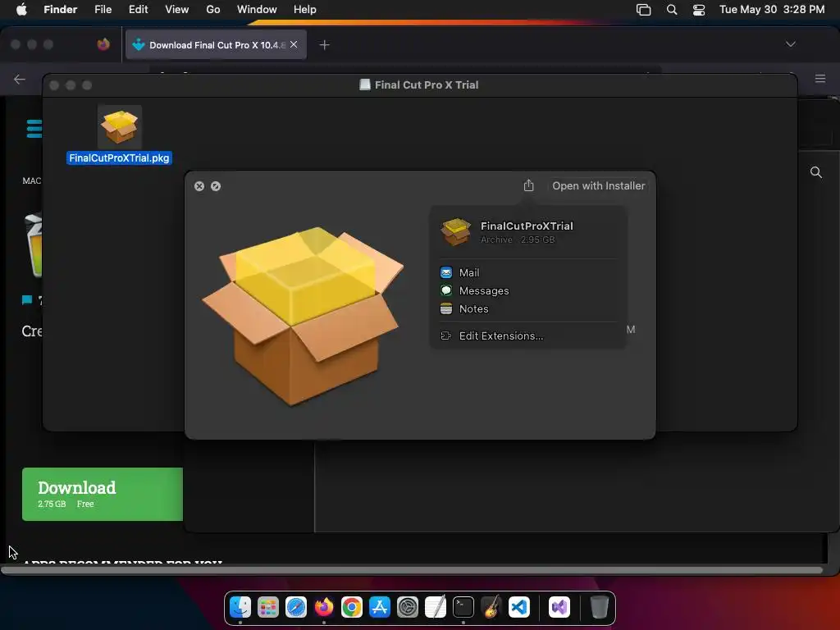Open the Edit menu
This screenshot has width=840, height=630.
(x=138, y=9)
